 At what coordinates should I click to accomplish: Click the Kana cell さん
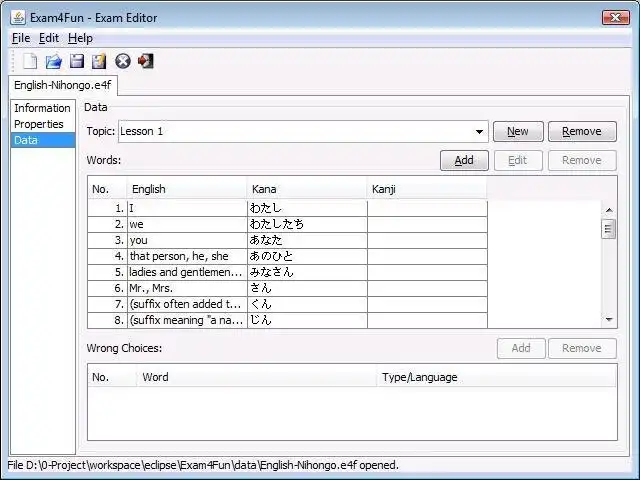click(x=307, y=289)
